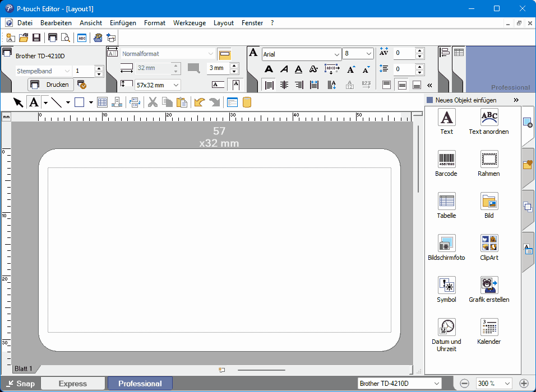Expand the rectangle shape options arrow

tap(91, 102)
